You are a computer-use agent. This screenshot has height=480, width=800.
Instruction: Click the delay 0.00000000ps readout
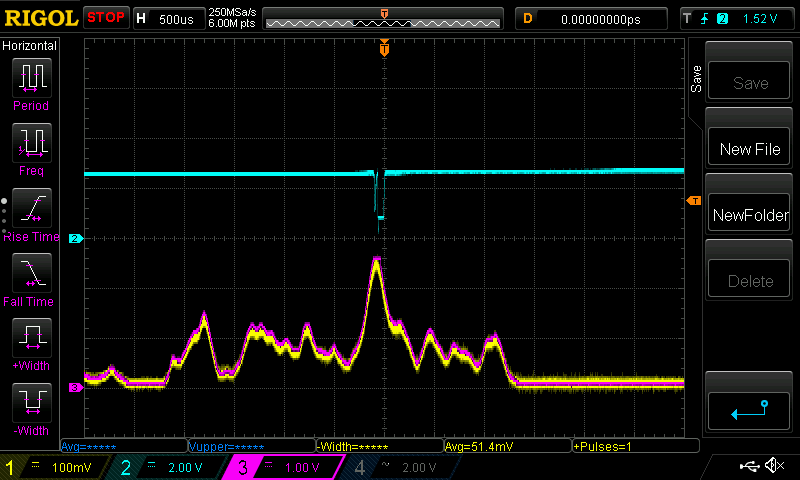pos(591,19)
